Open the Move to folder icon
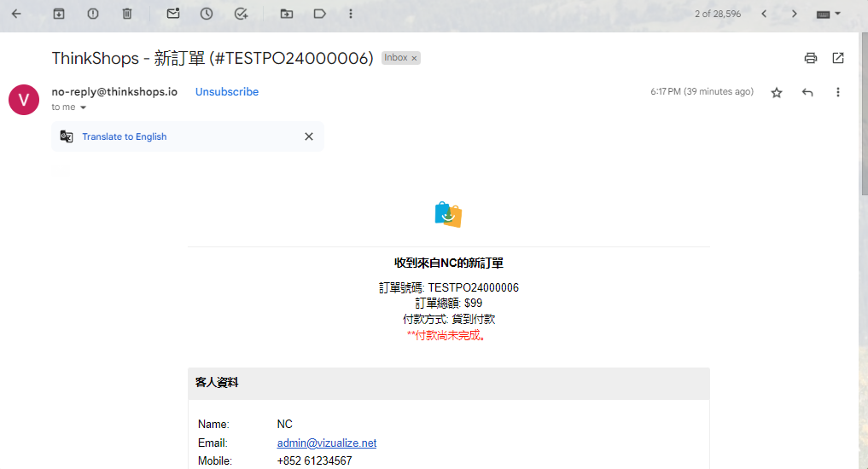This screenshot has height=469, width=868. 286,14
